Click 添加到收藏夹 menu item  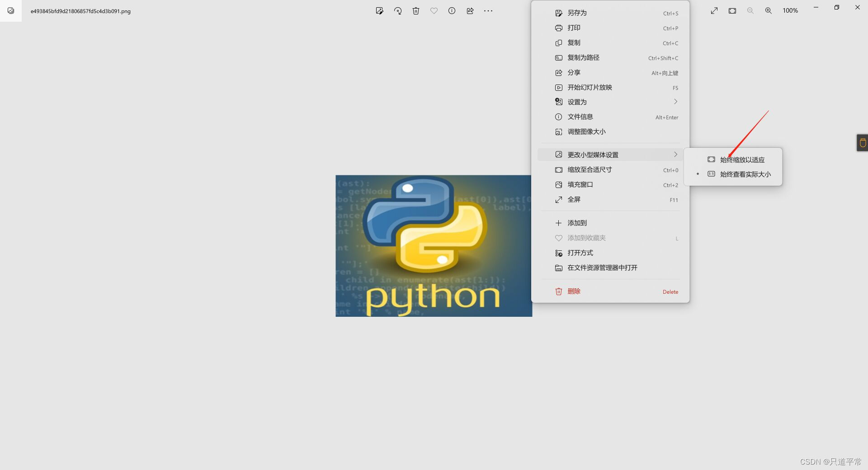[x=610, y=238]
